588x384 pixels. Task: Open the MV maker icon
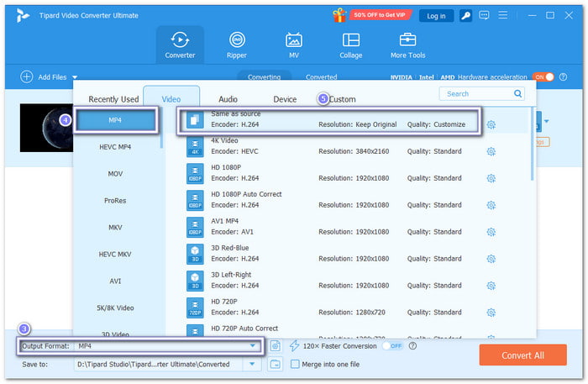tap(294, 39)
